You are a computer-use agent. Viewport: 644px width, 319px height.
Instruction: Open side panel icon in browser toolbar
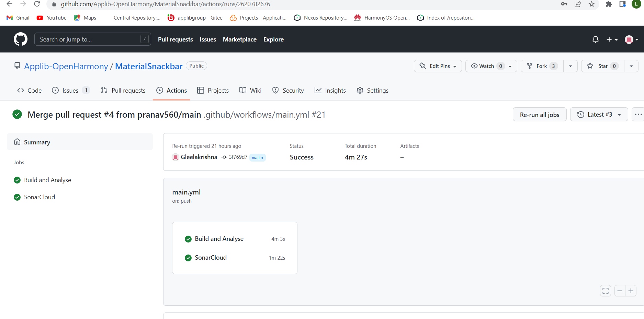pyautogui.click(x=622, y=4)
